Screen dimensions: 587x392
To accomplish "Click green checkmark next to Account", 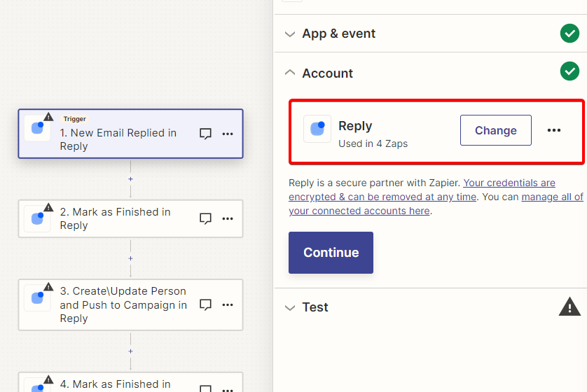I will [569, 71].
